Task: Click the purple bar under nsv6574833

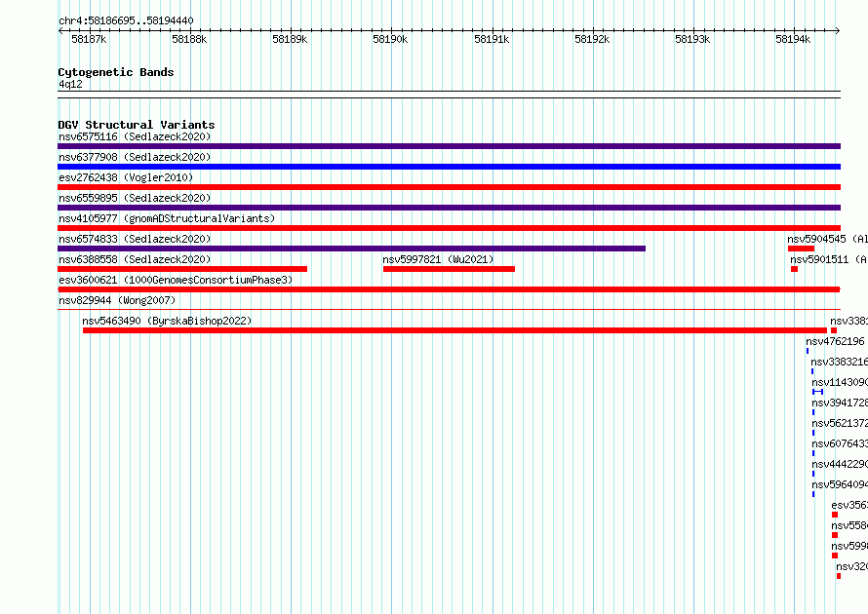Action: tap(351, 249)
